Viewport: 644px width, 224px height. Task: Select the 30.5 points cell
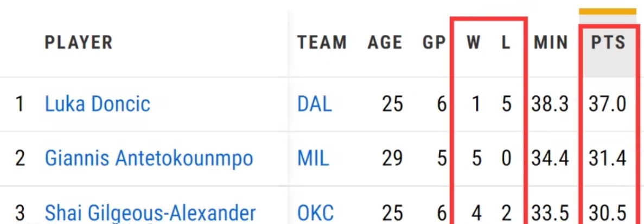coord(608,212)
